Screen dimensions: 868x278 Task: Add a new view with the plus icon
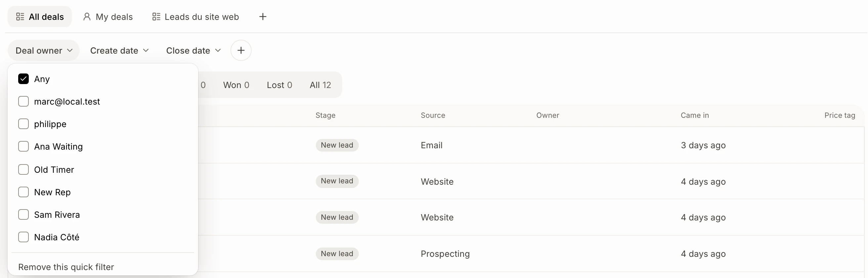click(x=263, y=17)
